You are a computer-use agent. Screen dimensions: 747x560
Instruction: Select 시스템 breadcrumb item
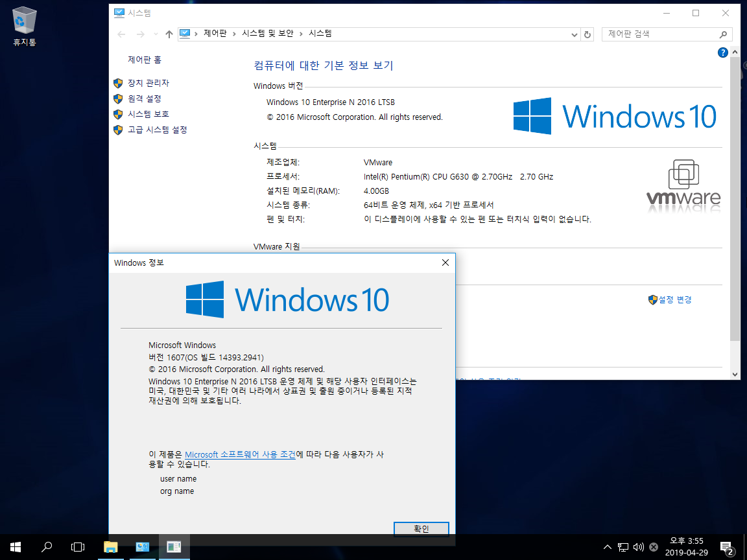(320, 33)
